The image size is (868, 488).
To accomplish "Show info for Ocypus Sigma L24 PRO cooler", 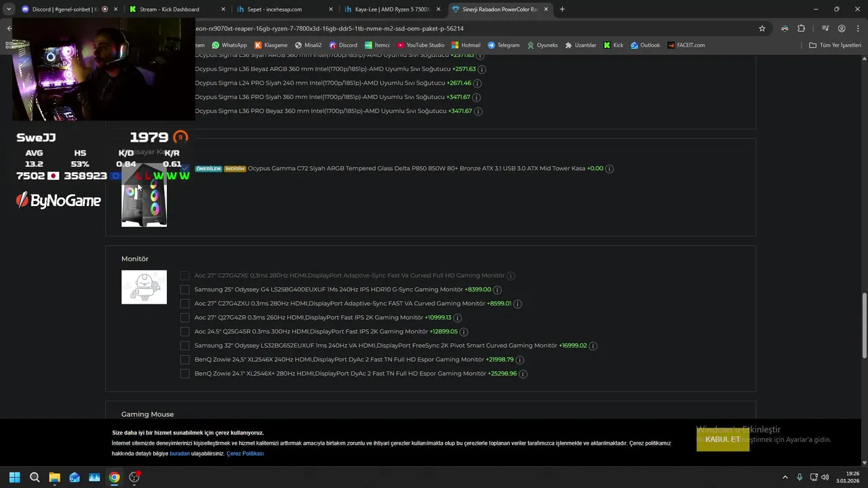I will (x=477, y=83).
